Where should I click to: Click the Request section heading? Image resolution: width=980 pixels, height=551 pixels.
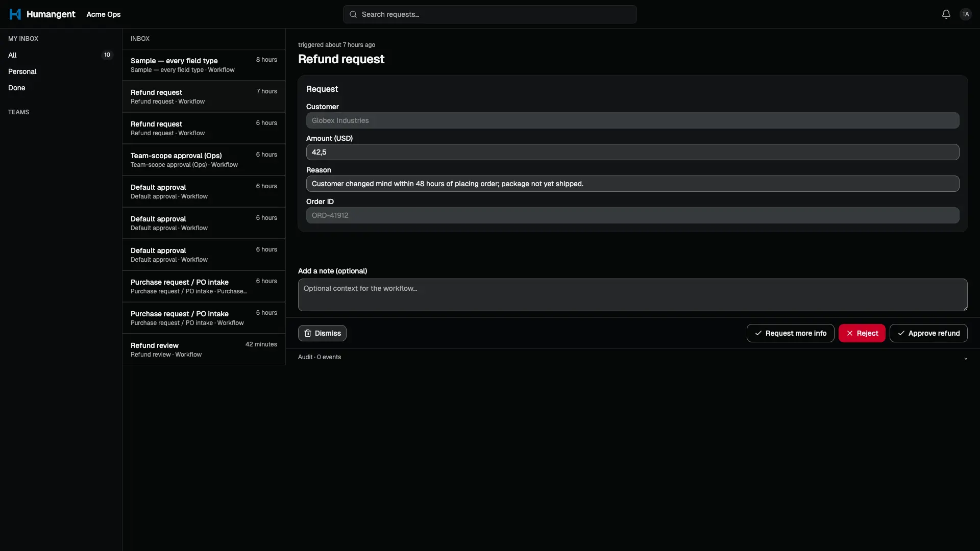322,89
